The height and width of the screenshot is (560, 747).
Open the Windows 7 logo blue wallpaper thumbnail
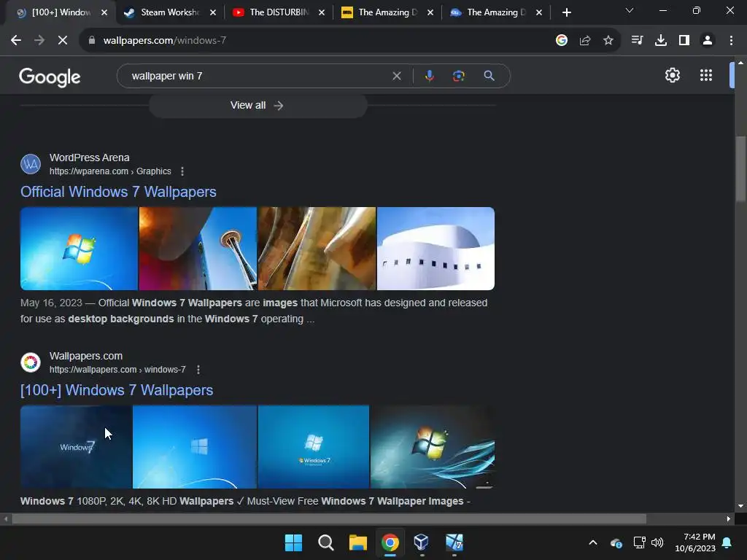click(x=79, y=249)
